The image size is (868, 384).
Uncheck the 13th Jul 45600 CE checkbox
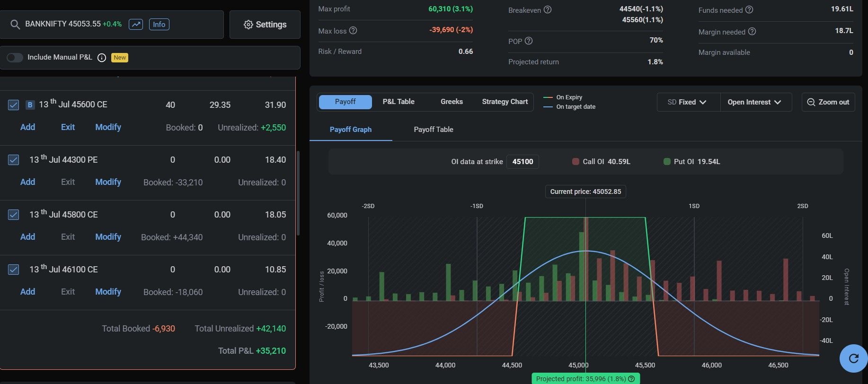coord(14,105)
